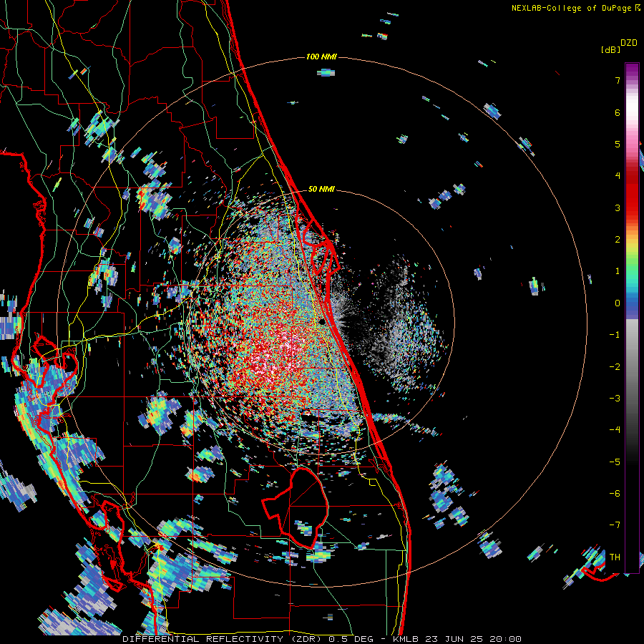Click the 100 NMI range ring label
The width and height of the screenshot is (644, 644).
click(321, 57)
